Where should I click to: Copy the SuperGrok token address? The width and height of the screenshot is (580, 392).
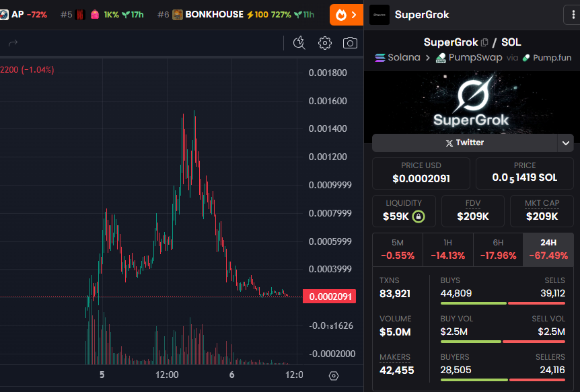coord(484,42)
